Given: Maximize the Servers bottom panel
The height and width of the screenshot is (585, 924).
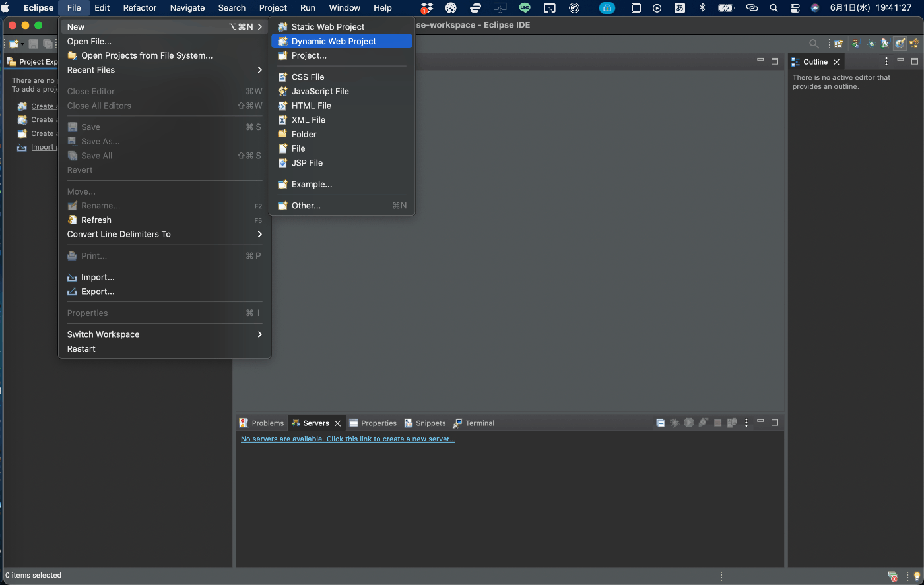Looking at the screenshot, I should (x=775, y=423).
